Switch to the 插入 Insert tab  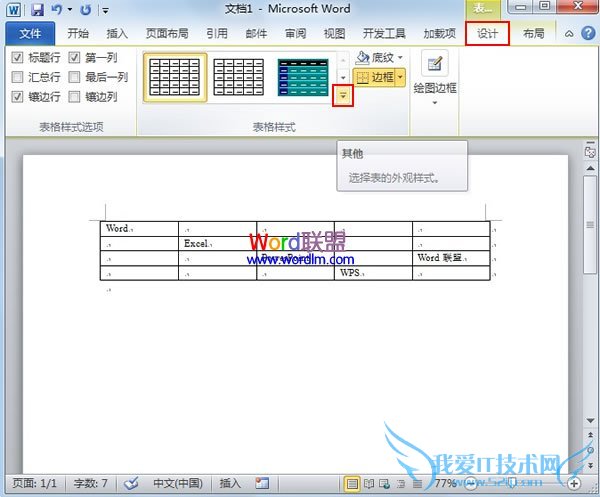(117, 34)
